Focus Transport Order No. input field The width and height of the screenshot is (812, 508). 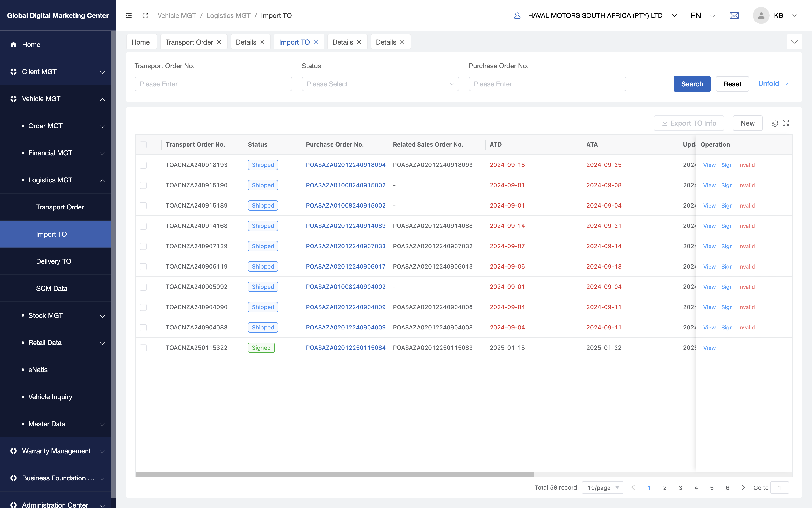pyautogui.click(x=213, y=84)
